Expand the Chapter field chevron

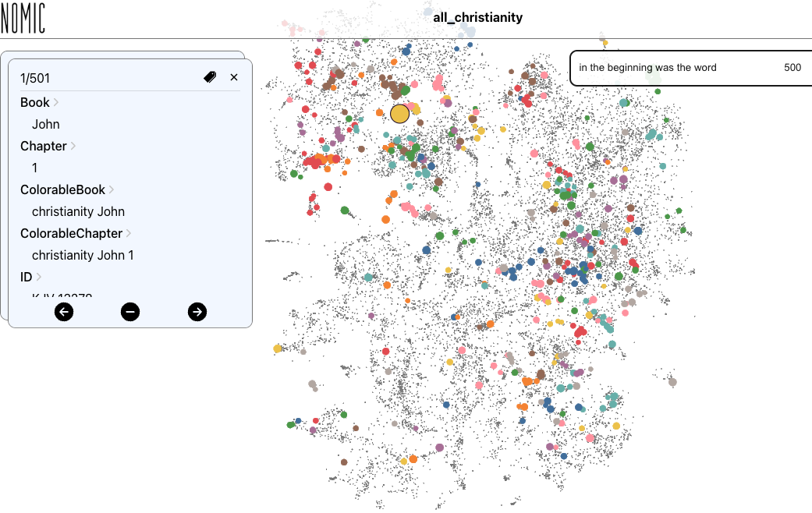73,147
